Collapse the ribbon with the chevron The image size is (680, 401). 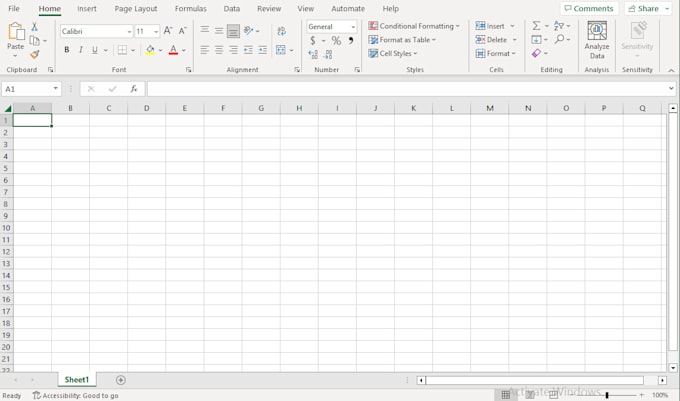[671, 70]
